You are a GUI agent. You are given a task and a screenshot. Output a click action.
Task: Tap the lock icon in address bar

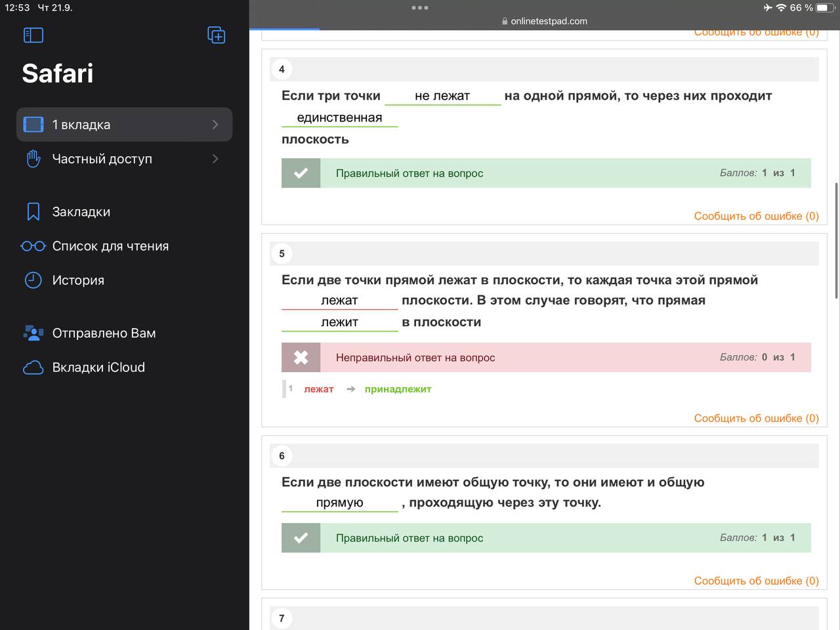[x=505, y=21]
